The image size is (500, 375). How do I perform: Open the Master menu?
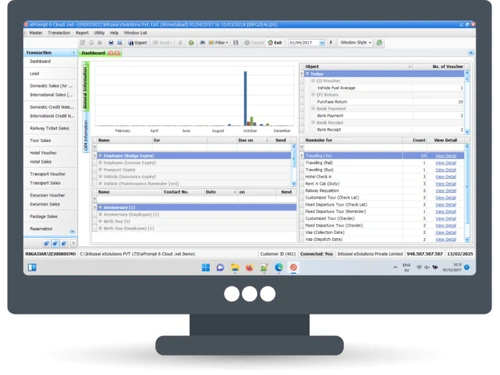point(36,33)
